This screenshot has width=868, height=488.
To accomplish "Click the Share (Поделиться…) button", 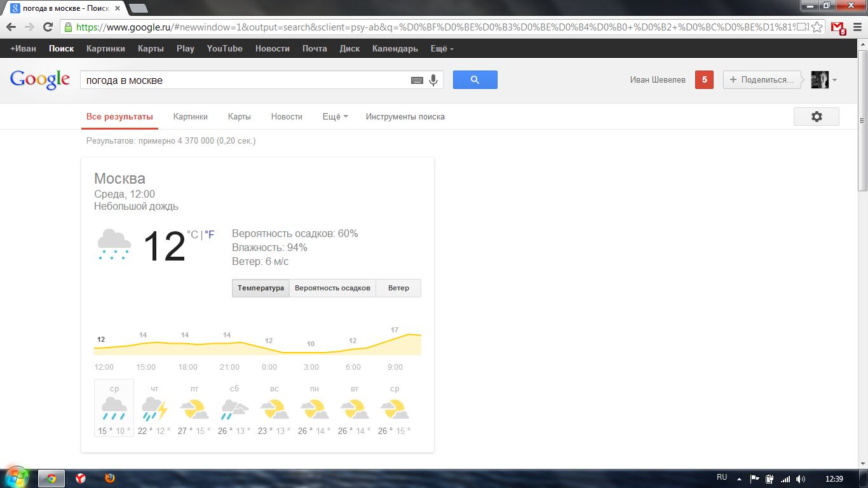I will tap(762, 80).
